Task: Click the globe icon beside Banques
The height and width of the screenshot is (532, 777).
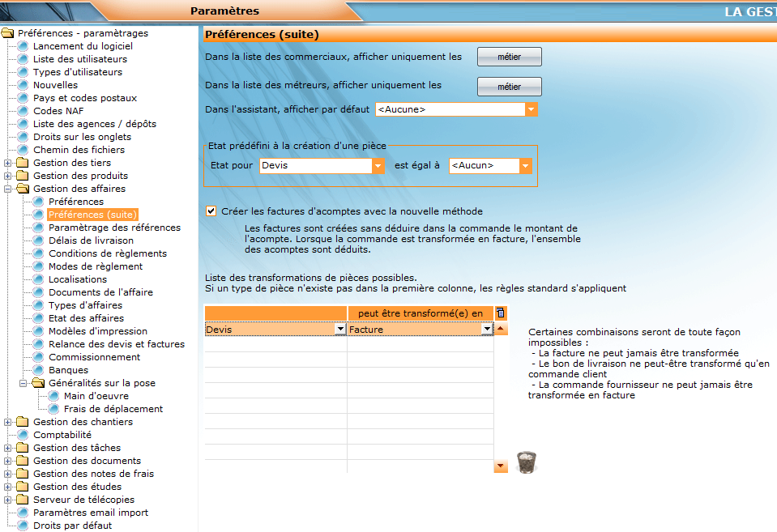Action: point(38,369)
